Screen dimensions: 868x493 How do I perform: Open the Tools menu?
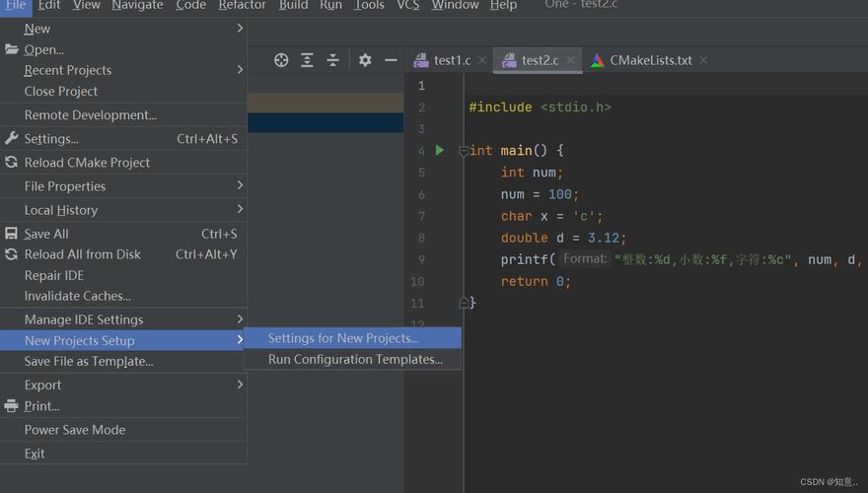click(x=369, y=5)
